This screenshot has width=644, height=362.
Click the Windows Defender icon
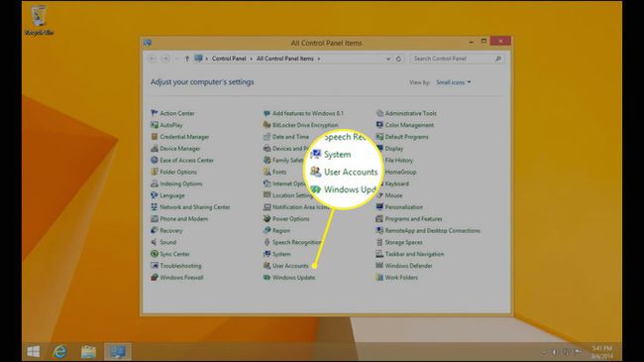379,266
